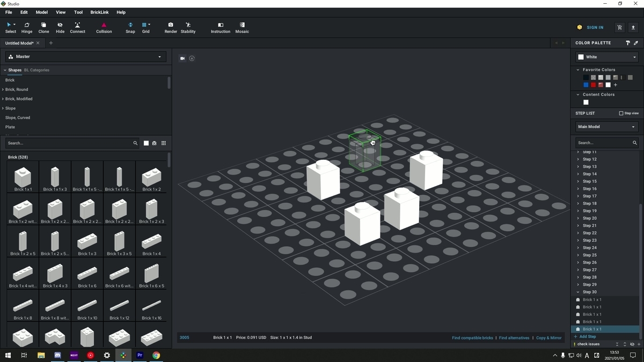Click the paint roller icon
Screen dimensions: 644x362
coord(628,43)
